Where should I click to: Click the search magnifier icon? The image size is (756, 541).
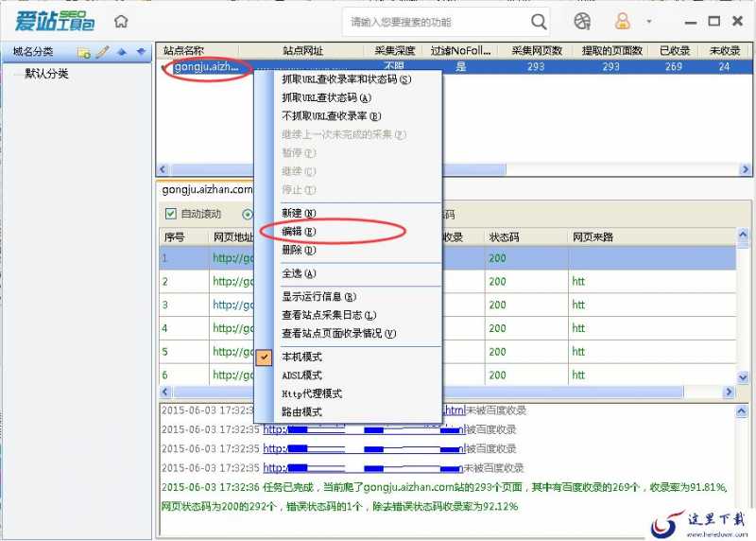coord(539,22)
